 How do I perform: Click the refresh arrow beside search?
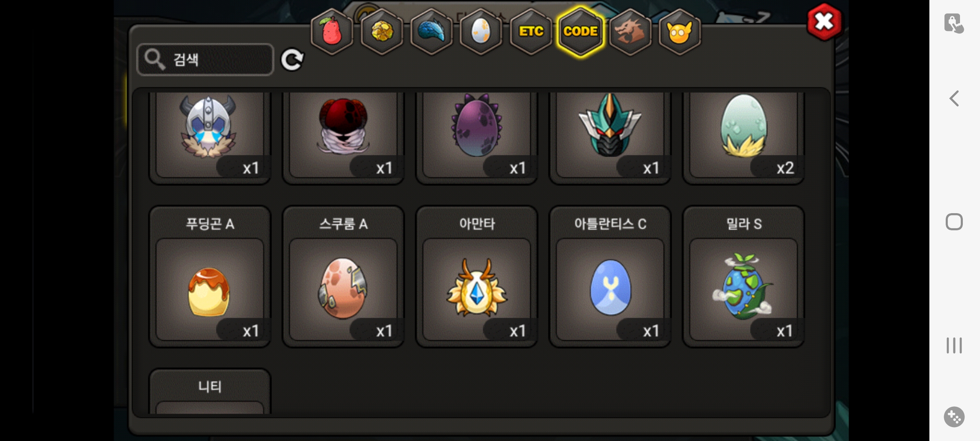pos(292,60)
